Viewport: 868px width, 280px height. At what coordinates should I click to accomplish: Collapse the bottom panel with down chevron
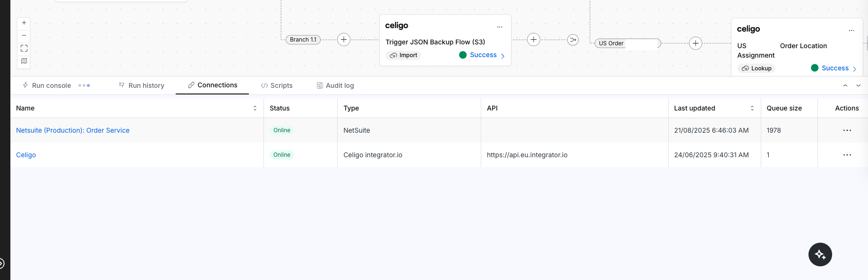[859, 85]
